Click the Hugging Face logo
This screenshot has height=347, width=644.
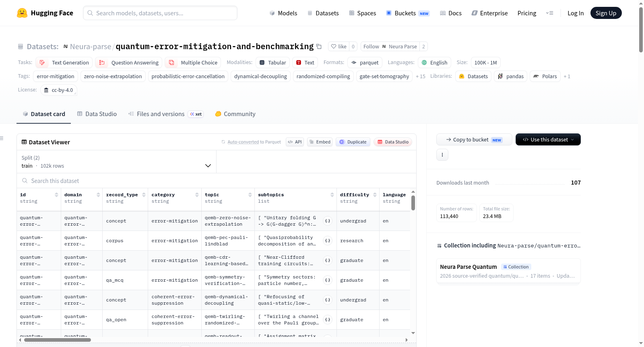45,13
